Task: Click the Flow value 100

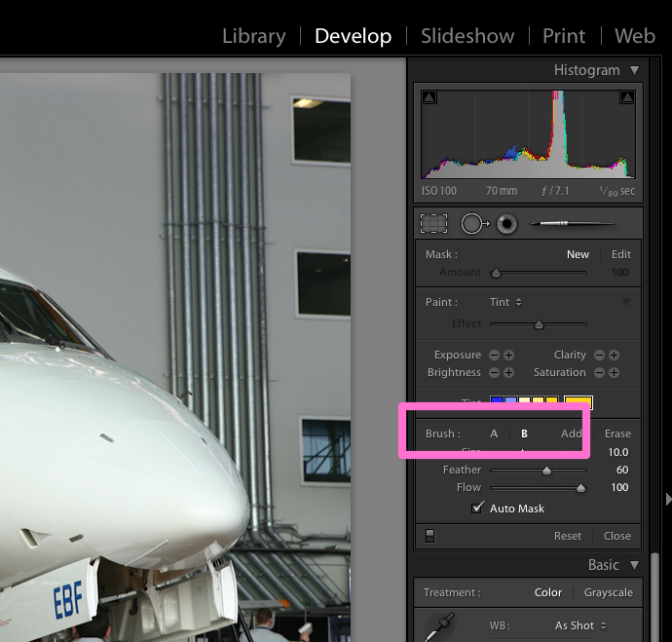Action: [x=619, y=487]
